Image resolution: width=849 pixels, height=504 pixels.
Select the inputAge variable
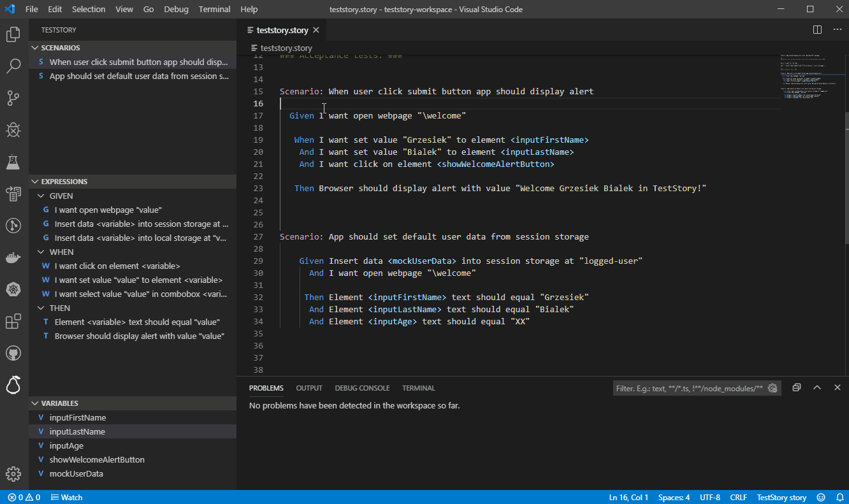[133, 446]
